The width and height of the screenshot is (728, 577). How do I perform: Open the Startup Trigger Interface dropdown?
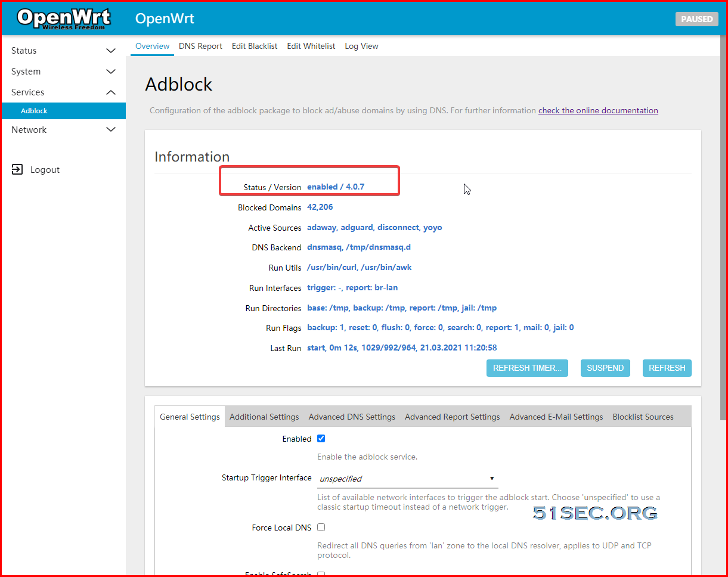pos(407,479)
